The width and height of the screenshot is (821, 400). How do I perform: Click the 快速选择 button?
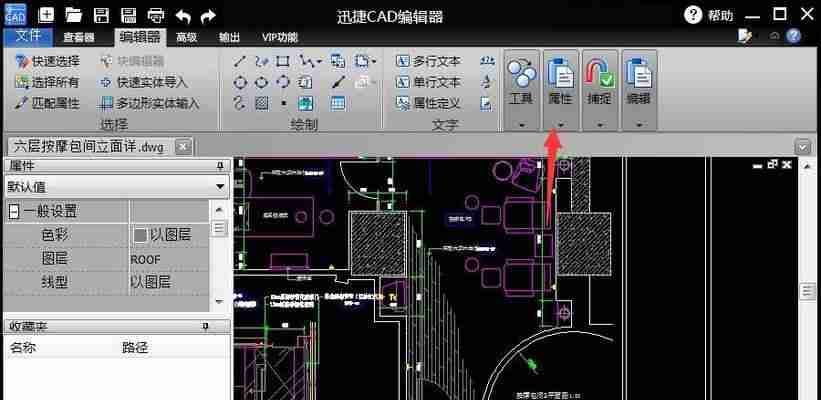coord(48,61)
